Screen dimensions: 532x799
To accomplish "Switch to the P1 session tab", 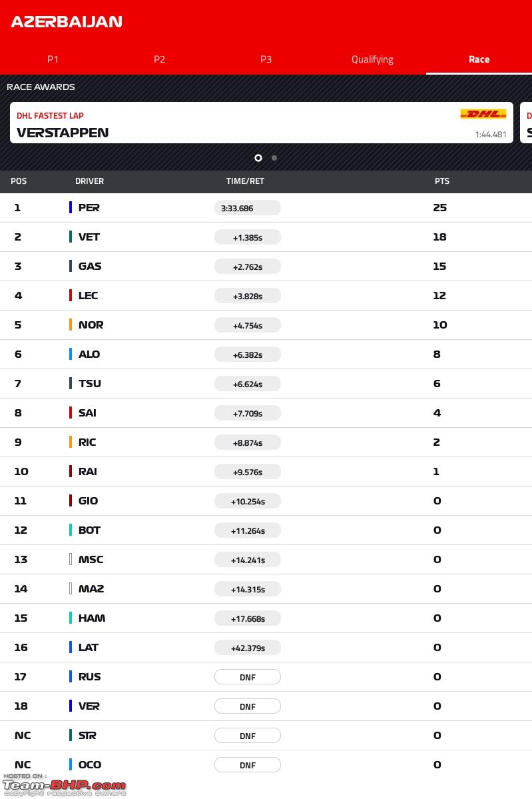I will pyautogui.click(x=53, y=59).
